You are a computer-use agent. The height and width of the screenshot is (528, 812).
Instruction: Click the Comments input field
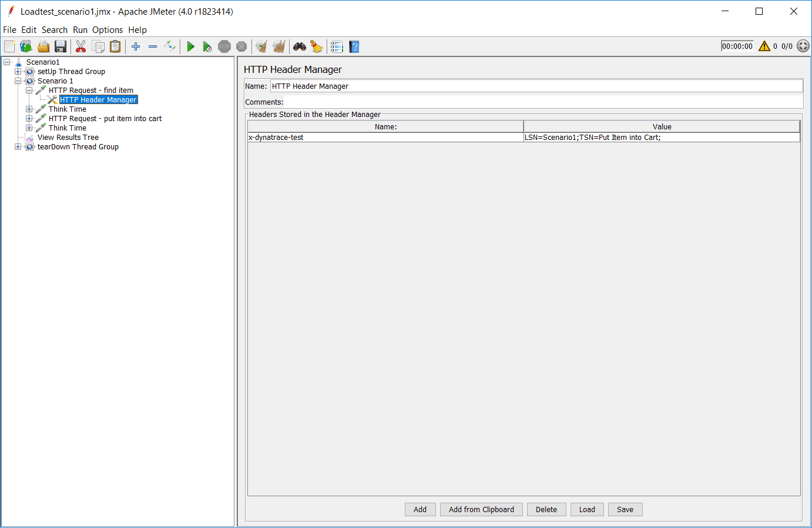(x=543, y=102)
